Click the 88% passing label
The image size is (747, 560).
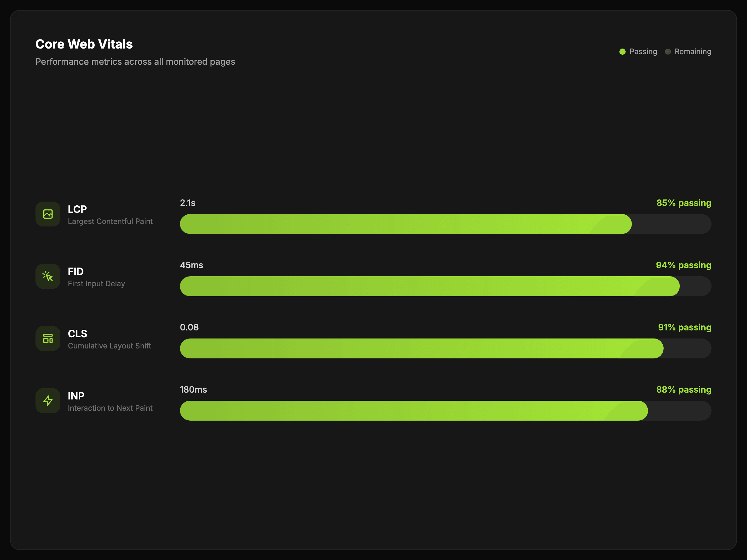tap(684, 390)
